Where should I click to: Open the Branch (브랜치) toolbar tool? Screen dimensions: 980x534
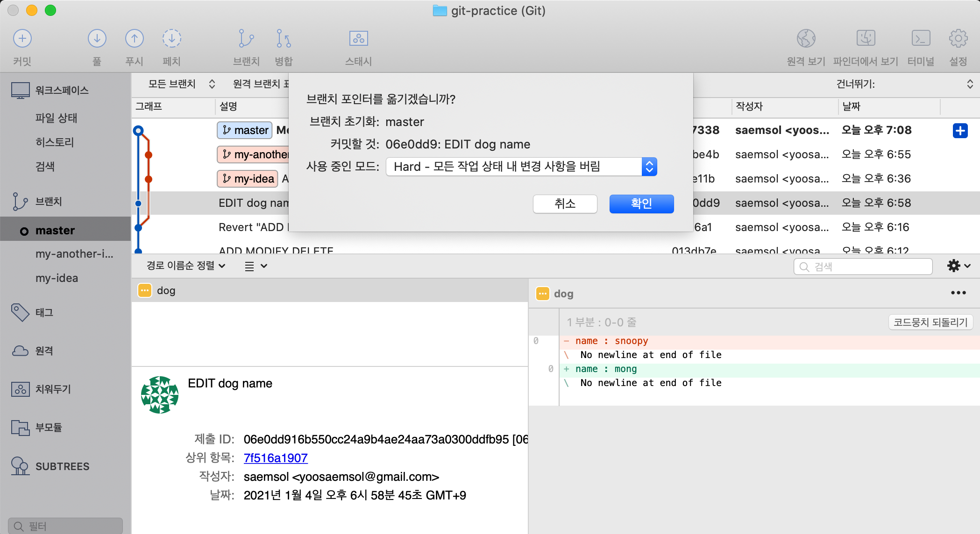click(x=246, y=38)
